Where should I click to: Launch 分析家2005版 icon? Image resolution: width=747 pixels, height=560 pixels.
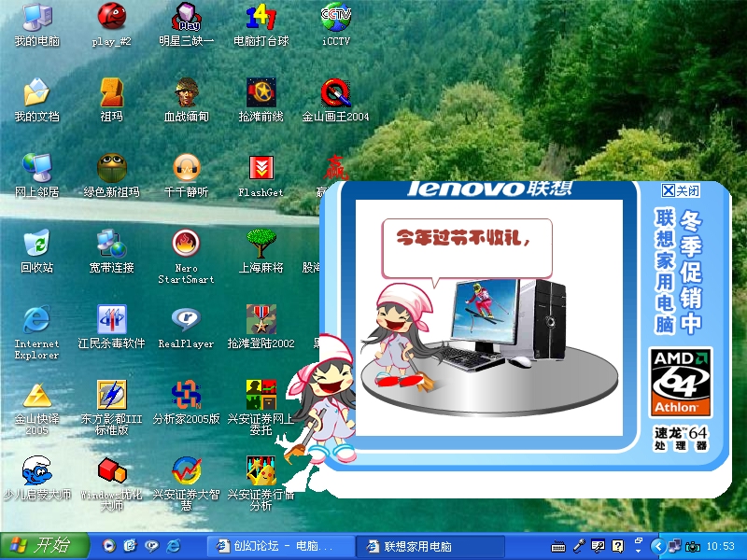186,402
